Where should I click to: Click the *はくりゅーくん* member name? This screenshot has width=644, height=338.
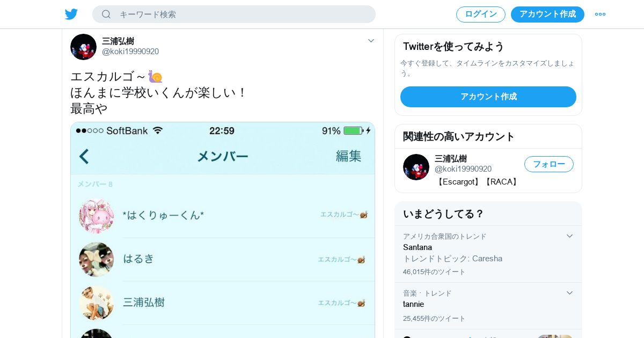click(x=164, y=215)
